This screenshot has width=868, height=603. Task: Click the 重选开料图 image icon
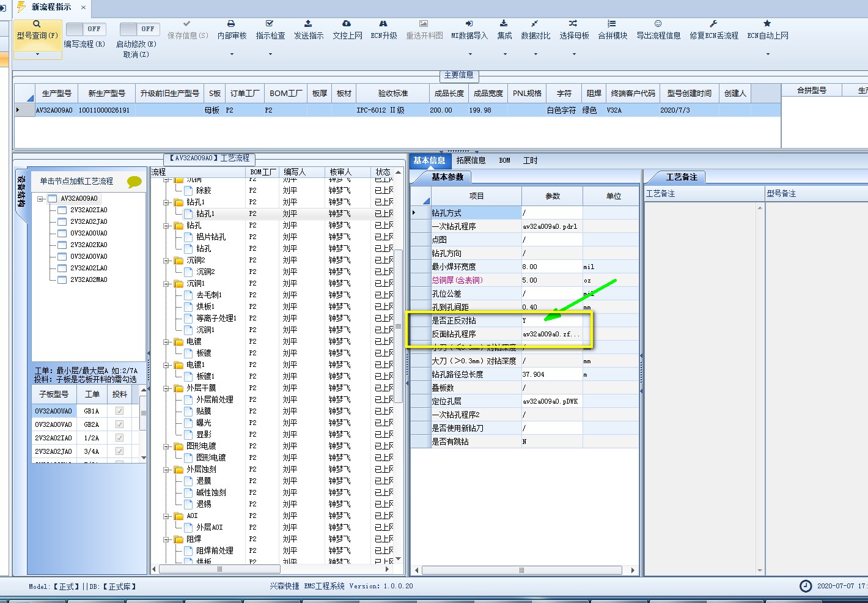coord(424,24)
